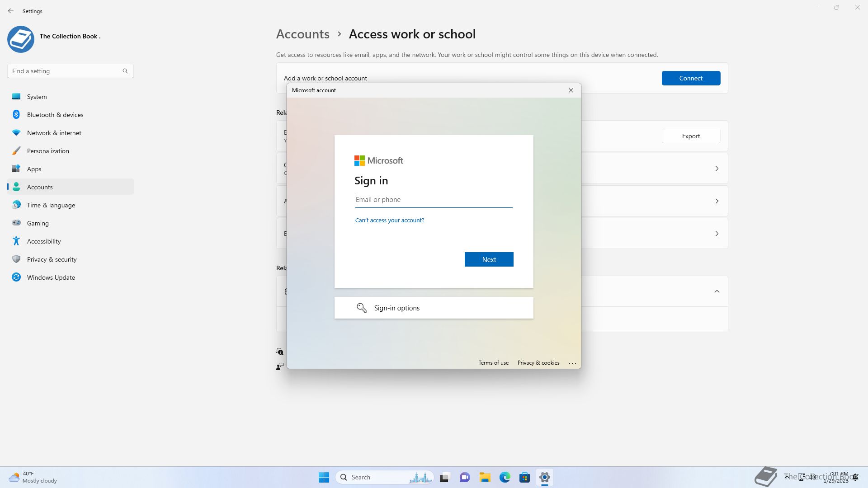The height and width of the screenshot is (488, 868).
Task: Open Windows Update settings
Action: [71, 277]
